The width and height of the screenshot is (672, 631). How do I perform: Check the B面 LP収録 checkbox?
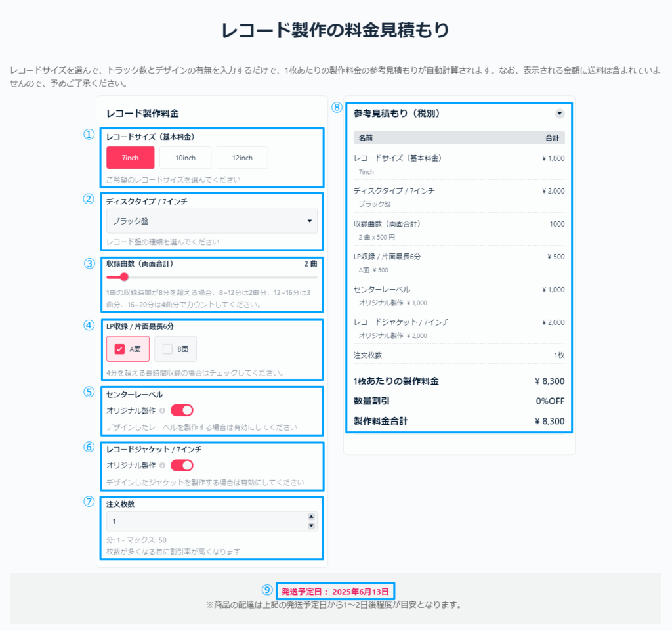tap(167, 349)
